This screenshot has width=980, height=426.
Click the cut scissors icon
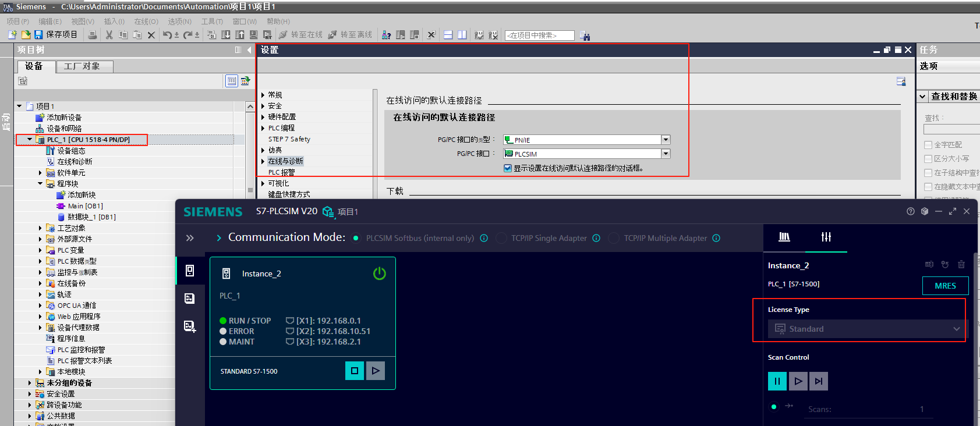click(x=109, y=35)
